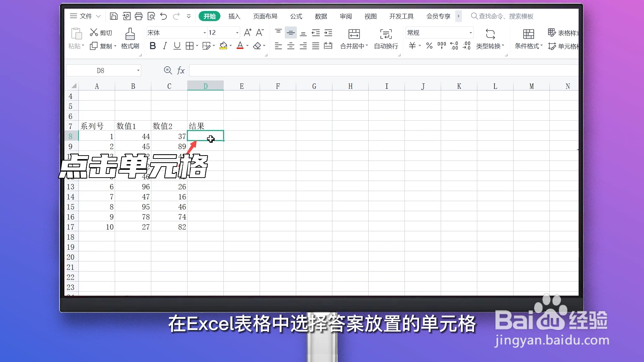The image size is (644, 362).
Task: Open the 文件 menu
Action: (86, 16)
